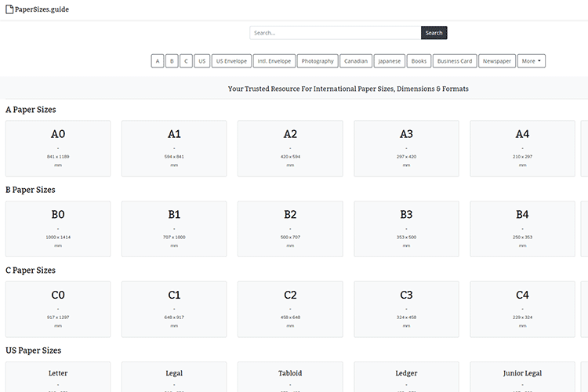
Task: Select the Tabloid paper size card
Action: pyautogui.click(x=290, y=376)
